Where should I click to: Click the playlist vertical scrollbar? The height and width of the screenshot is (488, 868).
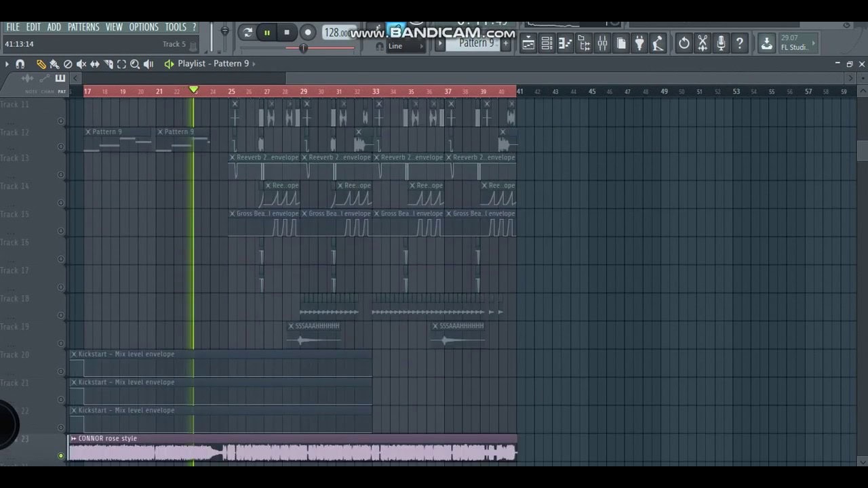[862, 150]
